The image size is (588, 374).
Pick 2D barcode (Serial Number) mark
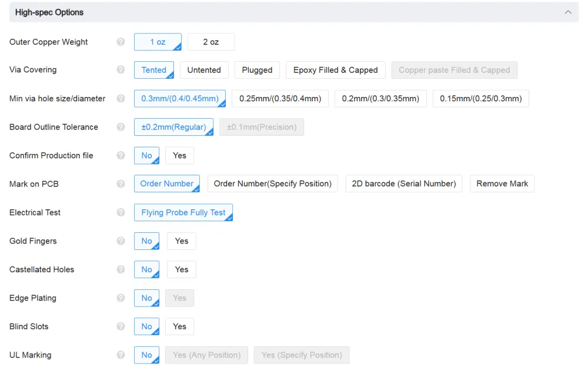(403, 183)
